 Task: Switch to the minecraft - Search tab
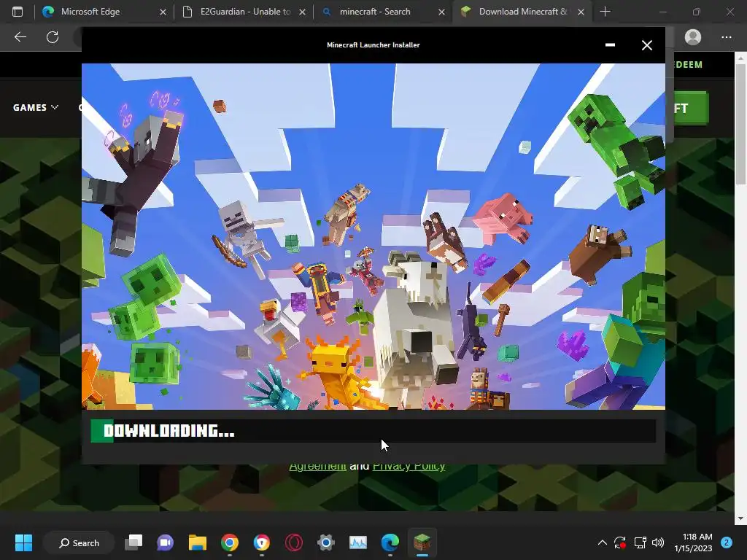tap(384, 12)
